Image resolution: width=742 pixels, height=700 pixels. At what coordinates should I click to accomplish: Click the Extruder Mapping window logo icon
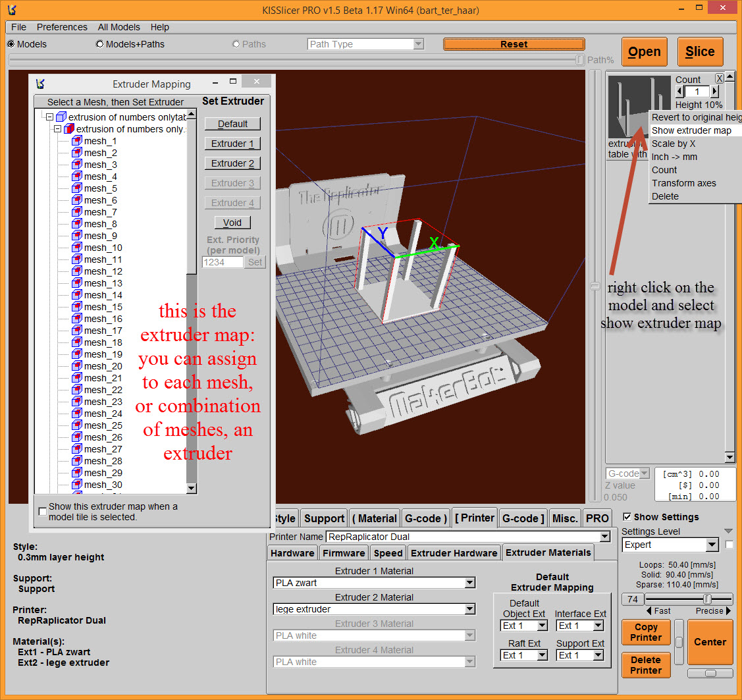coord(40,84)
